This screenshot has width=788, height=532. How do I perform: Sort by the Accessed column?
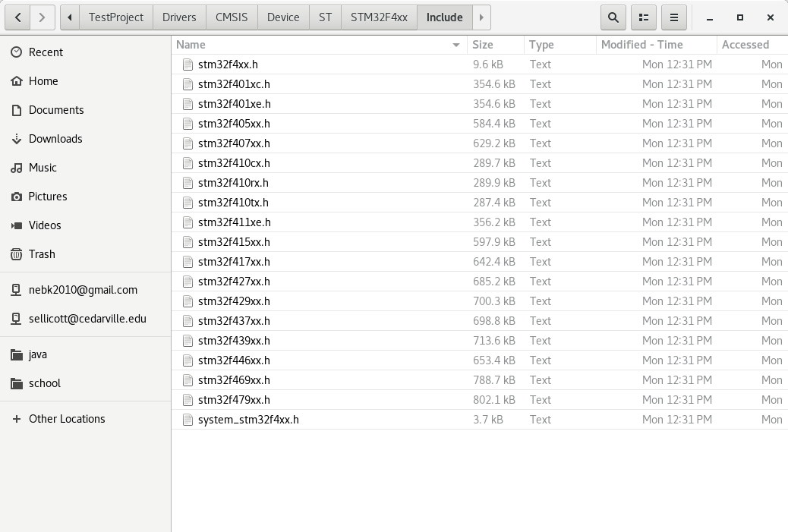pyautogui.click(x=752, y=45)
